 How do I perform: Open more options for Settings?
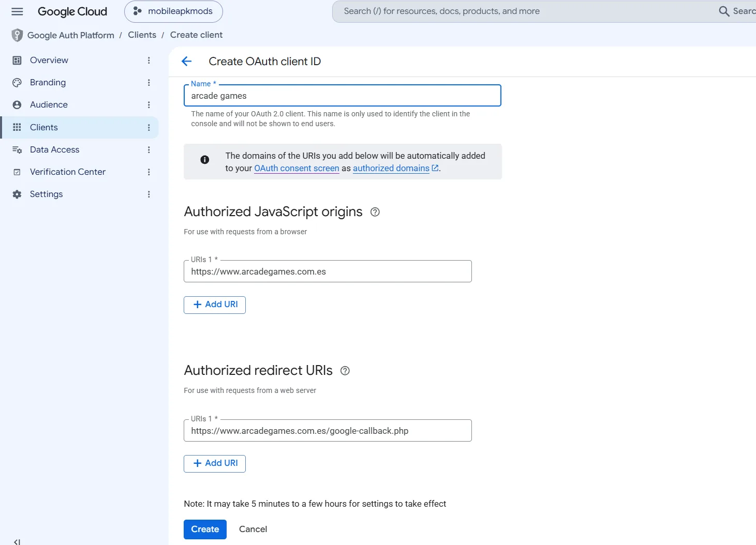click(x=149, y=194)
